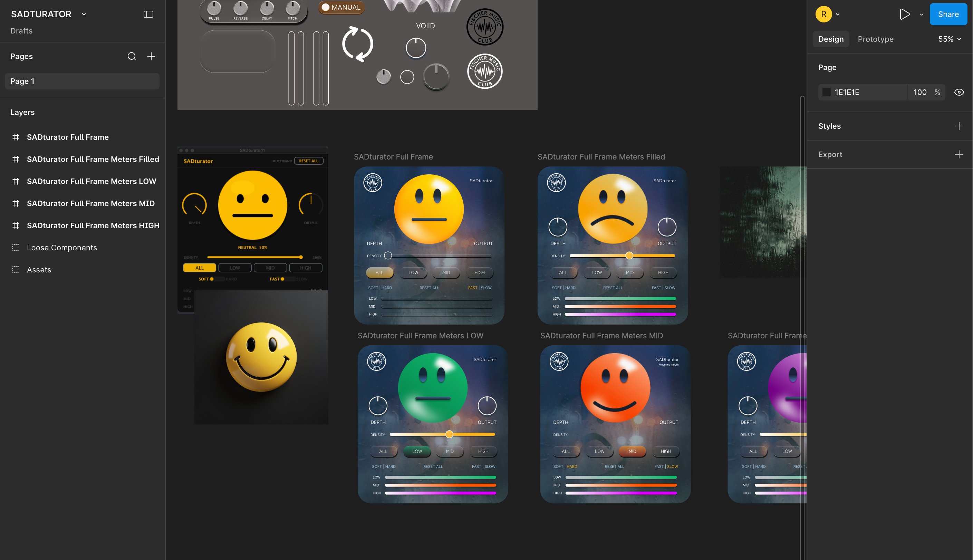This screenshot has height=560, width=973.
Task: Toggle the MANUAL switch
Action: (341, 7)
